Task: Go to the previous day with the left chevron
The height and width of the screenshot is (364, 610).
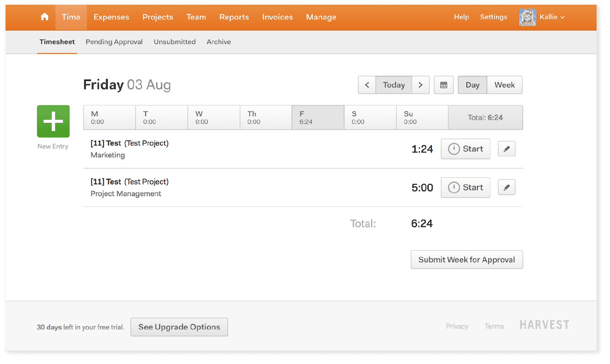Action: coord(366,85)
